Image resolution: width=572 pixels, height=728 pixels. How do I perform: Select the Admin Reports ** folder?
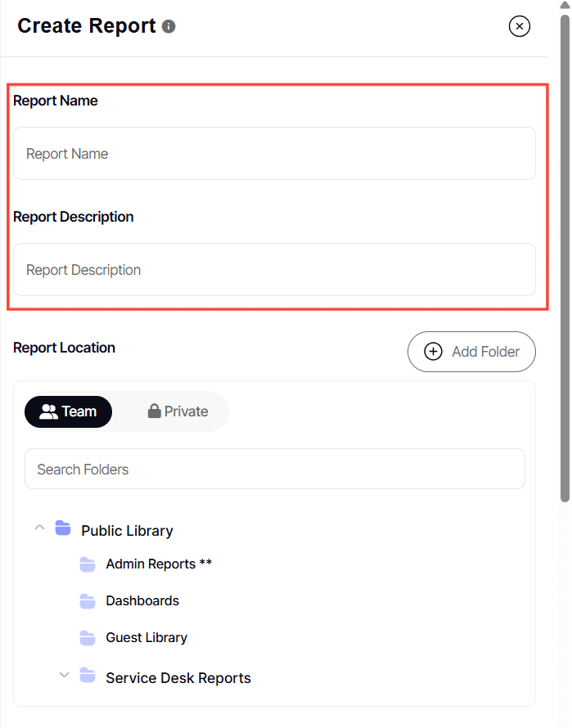159,564
